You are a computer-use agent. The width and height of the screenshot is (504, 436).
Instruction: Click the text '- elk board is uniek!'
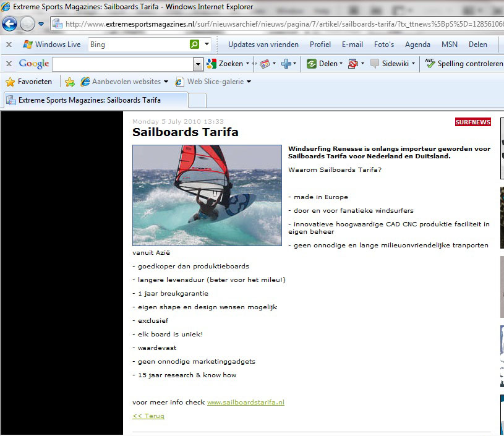(168, 334)
